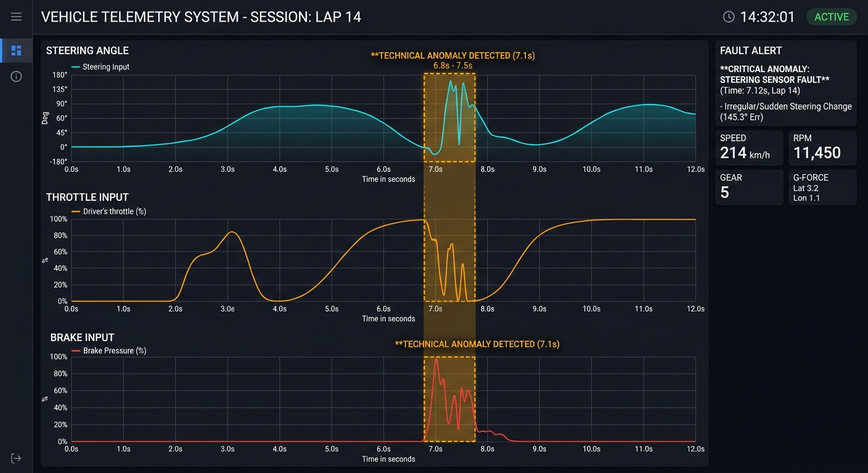Click the CRITICAL ANOMALY: STEERING SENSOR FAULT message

774,74
